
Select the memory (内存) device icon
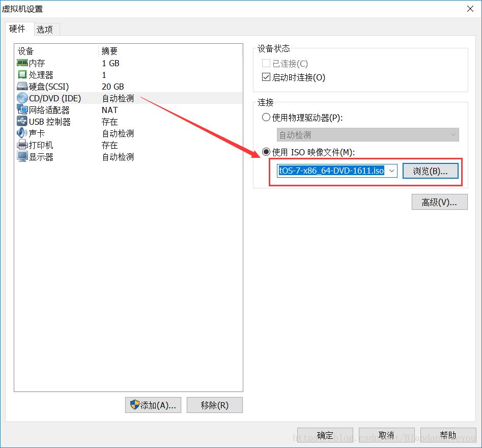pyautogui.click(x=22, y=63)
